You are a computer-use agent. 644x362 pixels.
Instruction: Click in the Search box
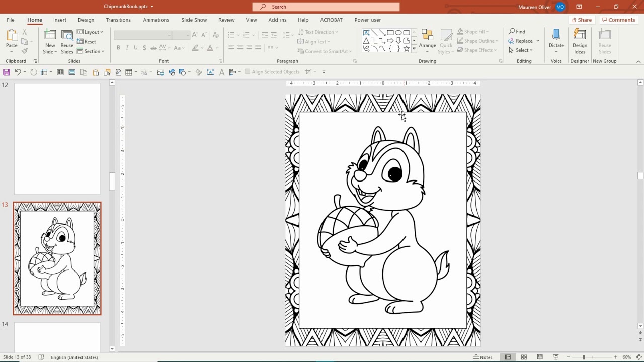(326, 7)
